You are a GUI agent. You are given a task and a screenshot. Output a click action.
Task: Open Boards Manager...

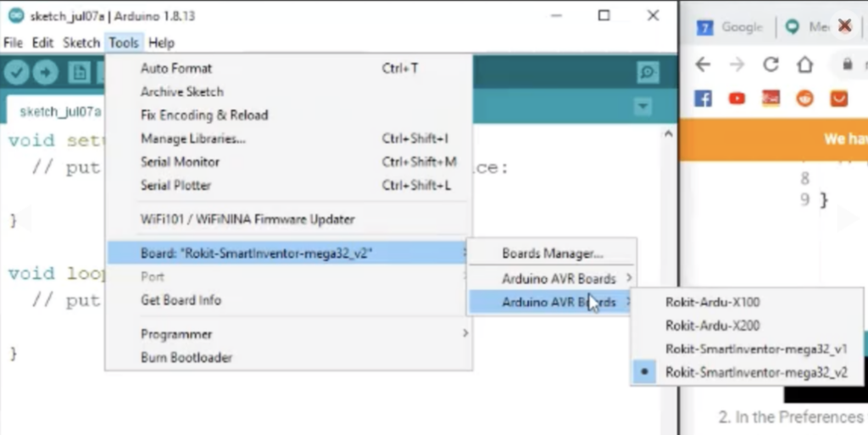click(552, 253)
